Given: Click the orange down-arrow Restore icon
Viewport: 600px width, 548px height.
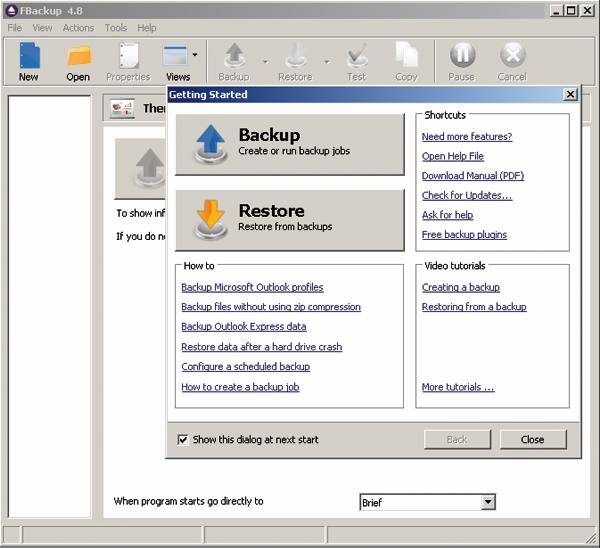Looking at the screenshot, I should 210,220.
